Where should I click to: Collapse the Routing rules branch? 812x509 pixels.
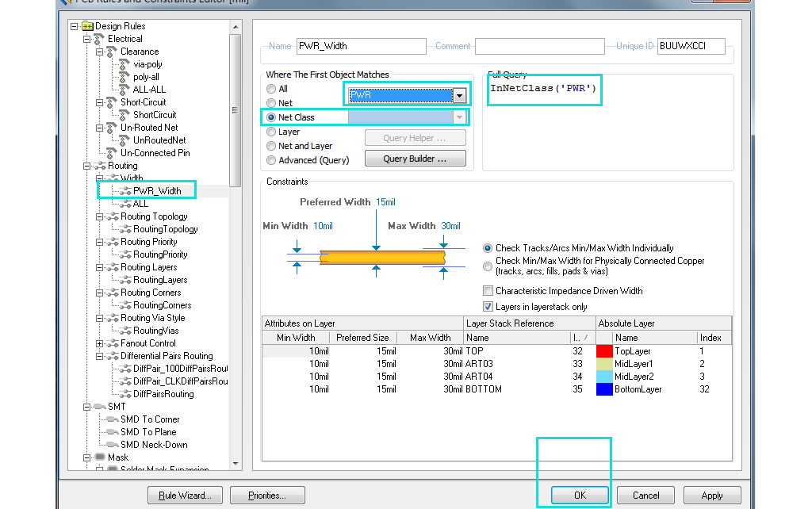[x=87, y=166]
